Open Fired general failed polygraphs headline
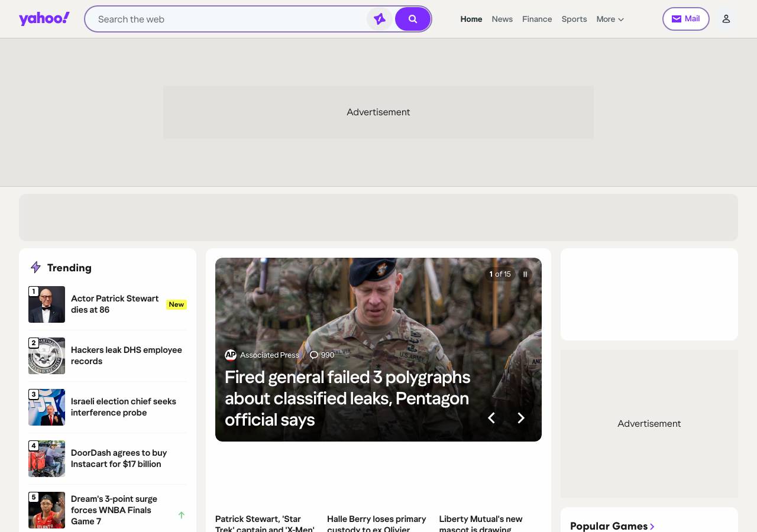This screenshot has height=532, width=757. click(348, 398)
